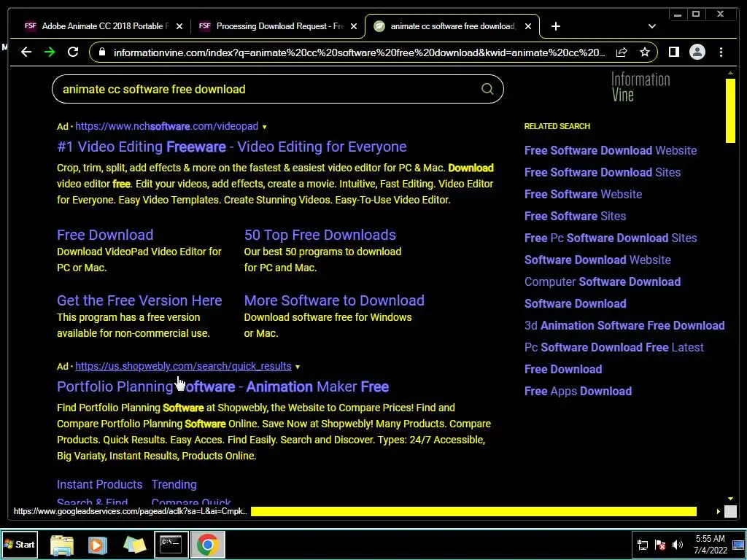The width and height of the screenshot is (747, 560).
Task: Click the address bar URL
Action: tap(360, 52)
